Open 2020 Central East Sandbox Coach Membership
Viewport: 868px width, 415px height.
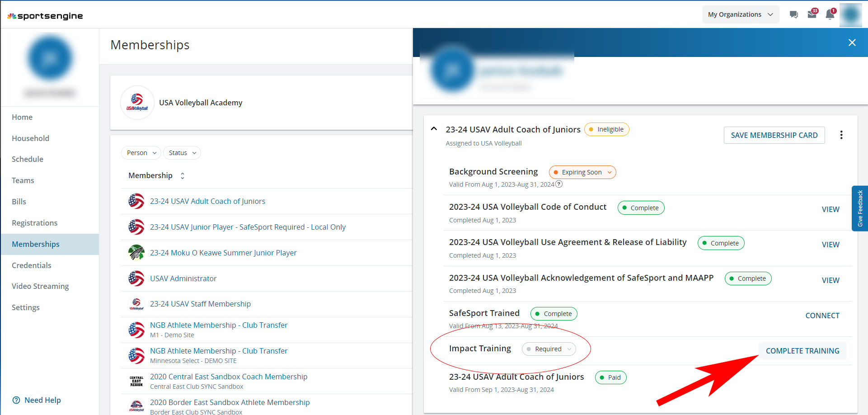[x=229, y=377]
